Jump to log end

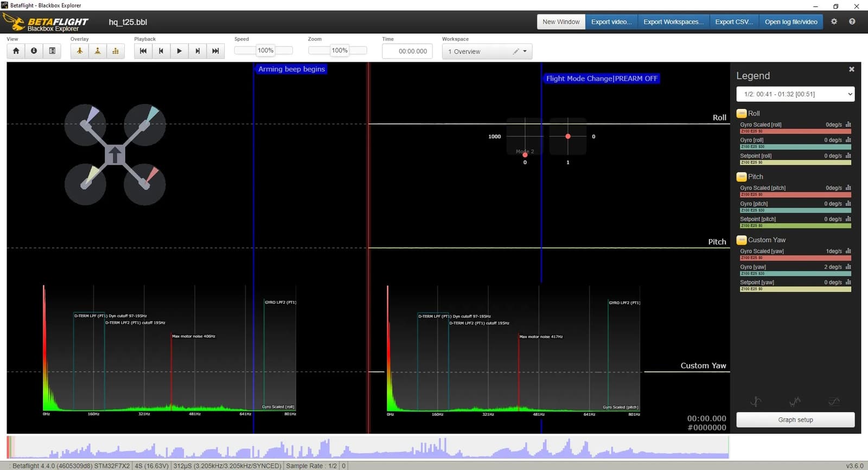pos(215,51)
